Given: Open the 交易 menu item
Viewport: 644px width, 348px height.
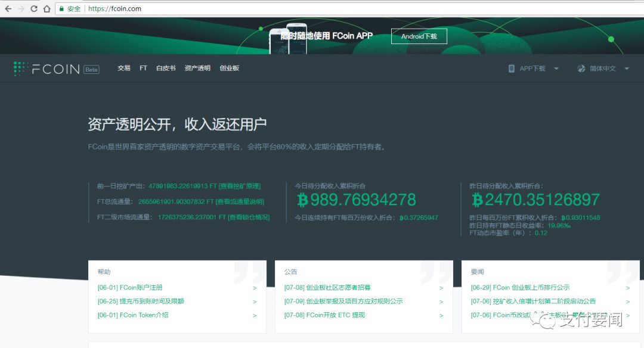Looking at the screenshot, I should coord(123,68).
